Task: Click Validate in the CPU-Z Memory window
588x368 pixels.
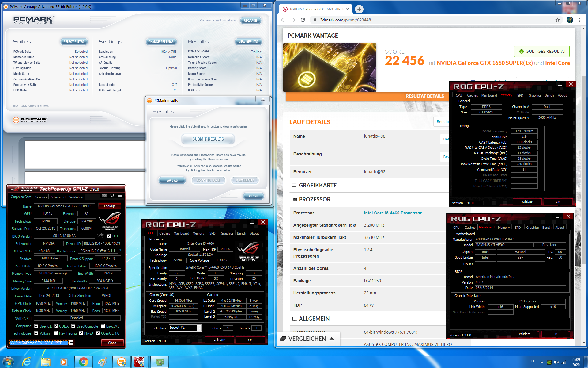Action: tap(527, 202)
